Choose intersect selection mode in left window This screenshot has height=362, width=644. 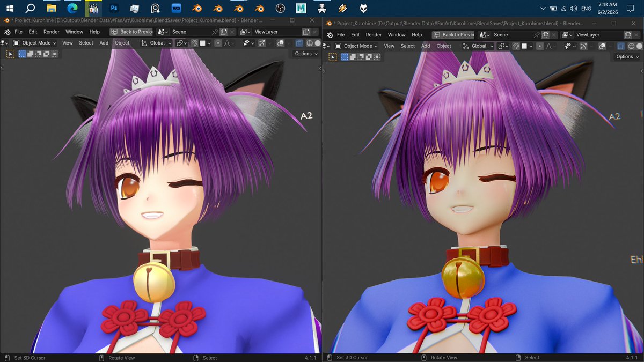click(54, 54)
